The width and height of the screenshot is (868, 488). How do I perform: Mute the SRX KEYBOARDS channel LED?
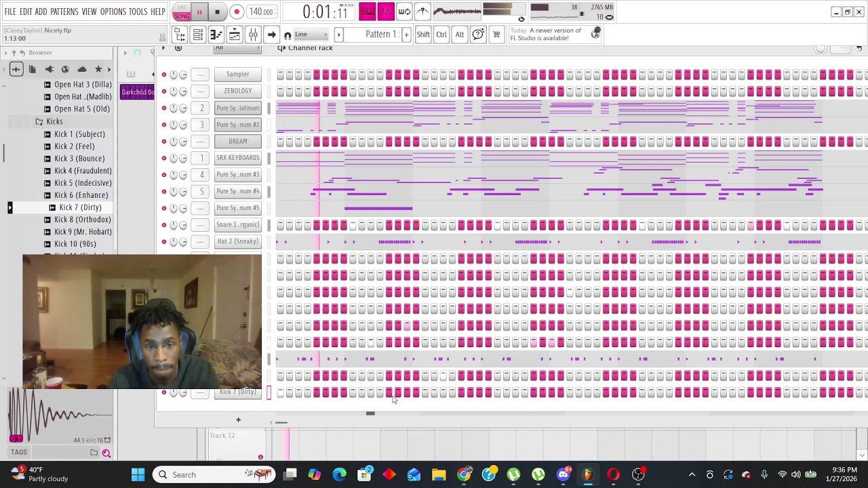(164, 158)
